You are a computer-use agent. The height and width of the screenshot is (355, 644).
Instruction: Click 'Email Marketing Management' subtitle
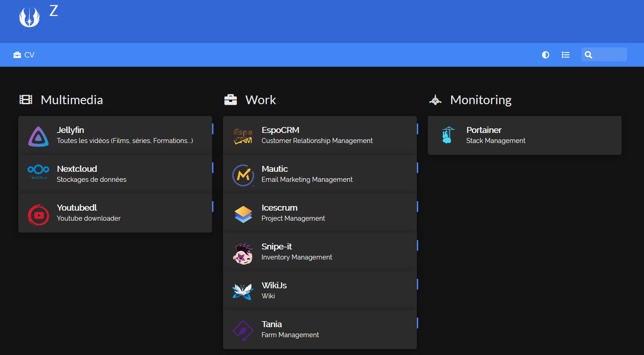coord(307,180)
